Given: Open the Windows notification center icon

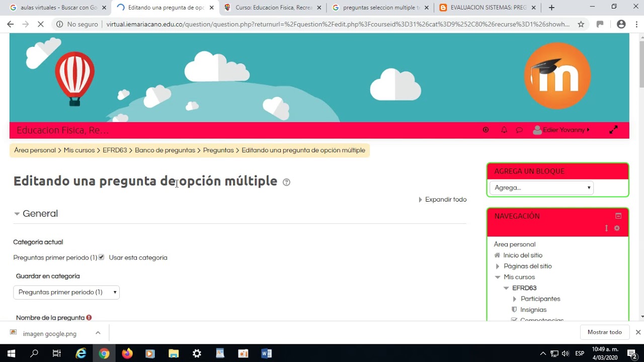Looking at the screenshot, I should 632,353.
